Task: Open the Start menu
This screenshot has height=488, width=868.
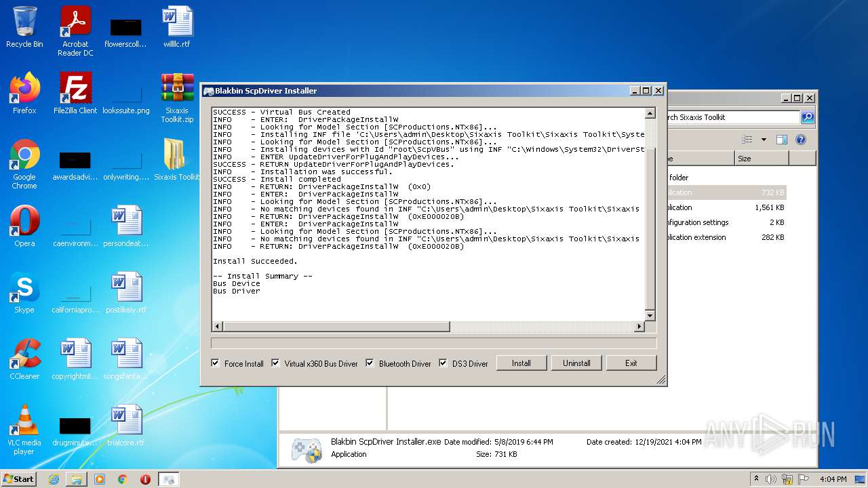Action: pyautogui.click(x=19, y=479)
